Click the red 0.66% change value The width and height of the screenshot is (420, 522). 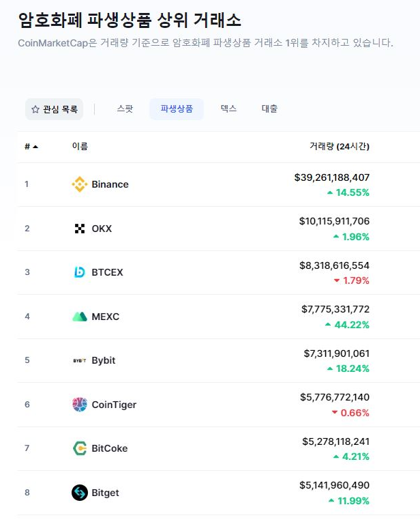tap(355, 413)
